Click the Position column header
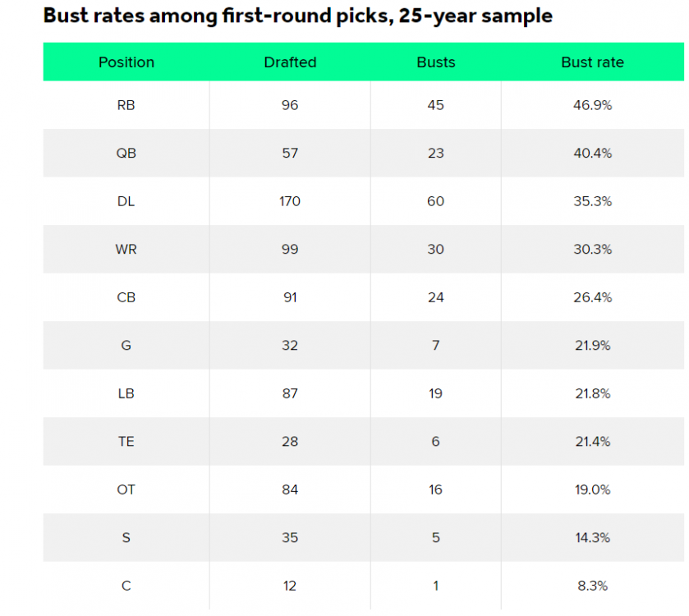This screenshot has width=689, height=616. pyautogui.click(x=126, y=62)
